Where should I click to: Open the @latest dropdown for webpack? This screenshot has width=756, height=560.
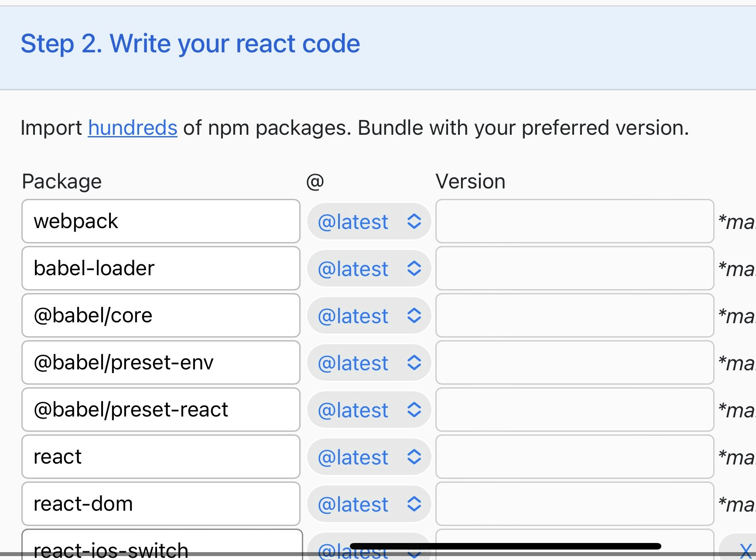point(369,222)
